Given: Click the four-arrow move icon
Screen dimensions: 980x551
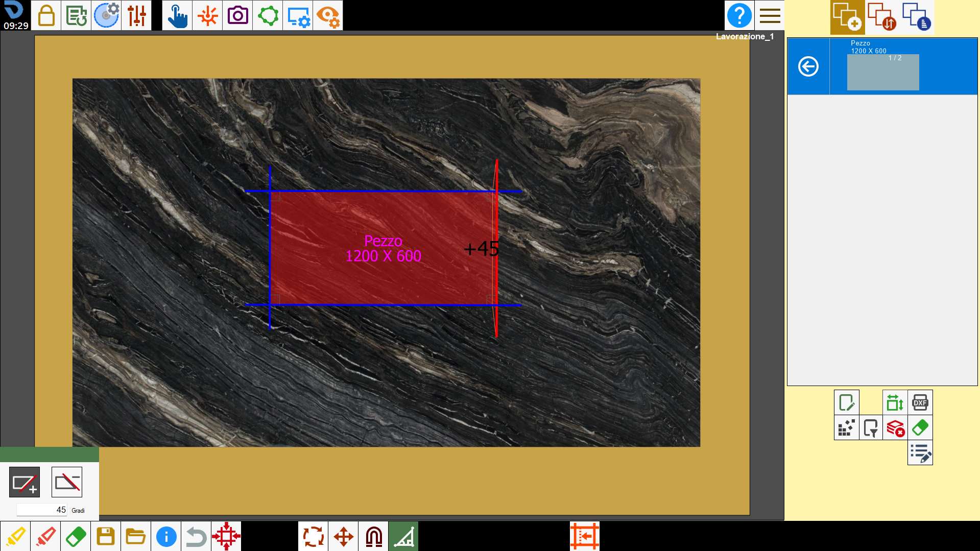Looking at the screenshot, I should click(x=343, y=536).
